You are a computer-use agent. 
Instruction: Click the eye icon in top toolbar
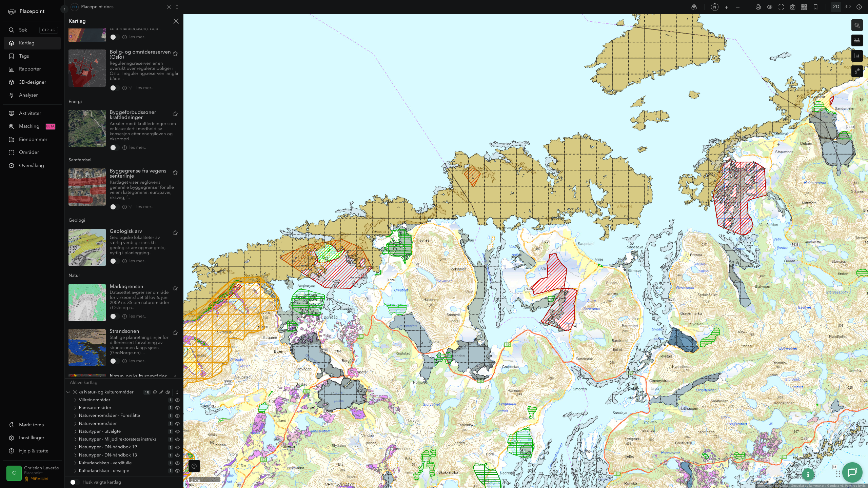(x=770, y=7)
